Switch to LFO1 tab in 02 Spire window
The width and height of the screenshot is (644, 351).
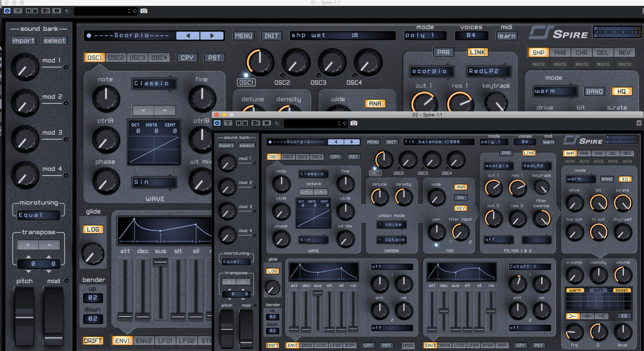click(321, 345)
